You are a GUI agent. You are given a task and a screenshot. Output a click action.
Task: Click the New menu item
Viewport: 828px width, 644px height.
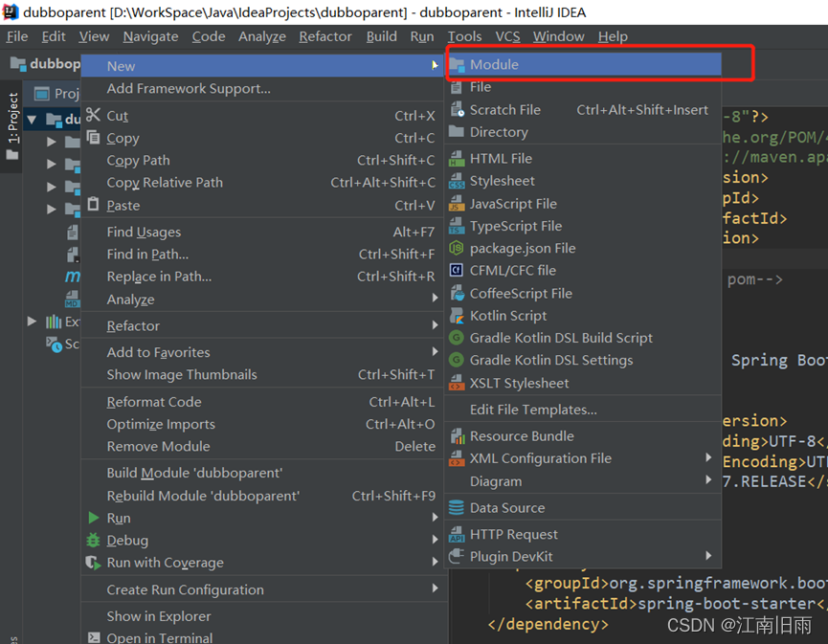262,66
